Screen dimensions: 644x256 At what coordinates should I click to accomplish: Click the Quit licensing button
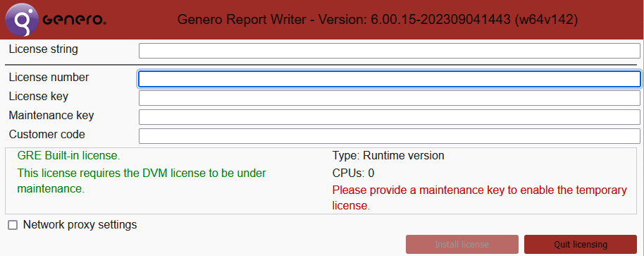point(581,245)
